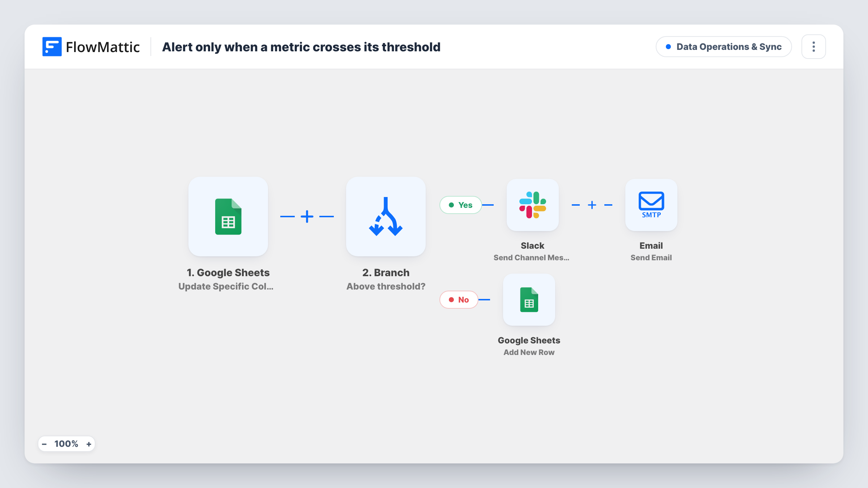Click the 'Email' node label
The height and width of the screenshot is (488, 868).
(x=651, y=246)
